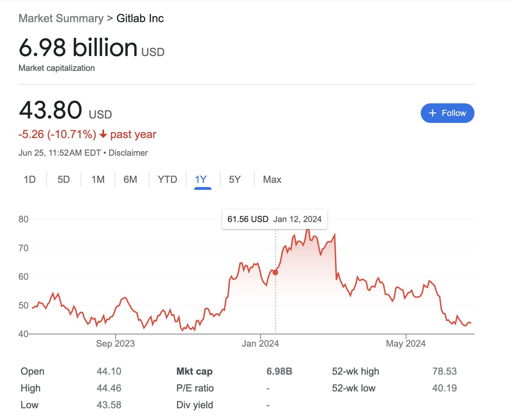Click the Sep 2023 axis label
Viewport: 512px width, 420px height.
(116, 344)
